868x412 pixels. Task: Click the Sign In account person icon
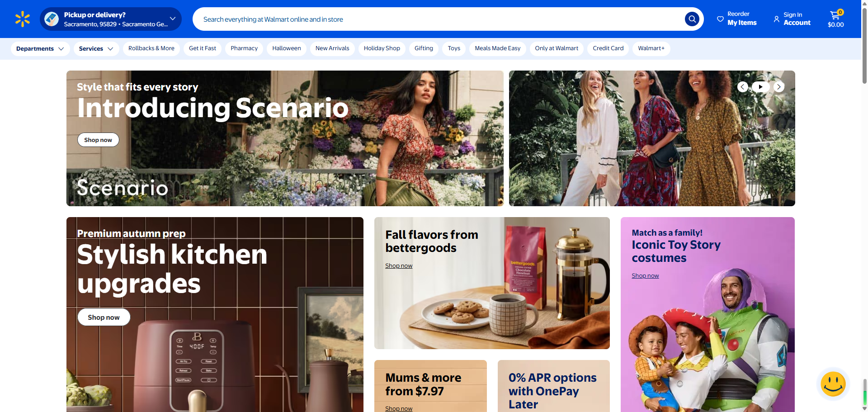[x=776, y=19]
